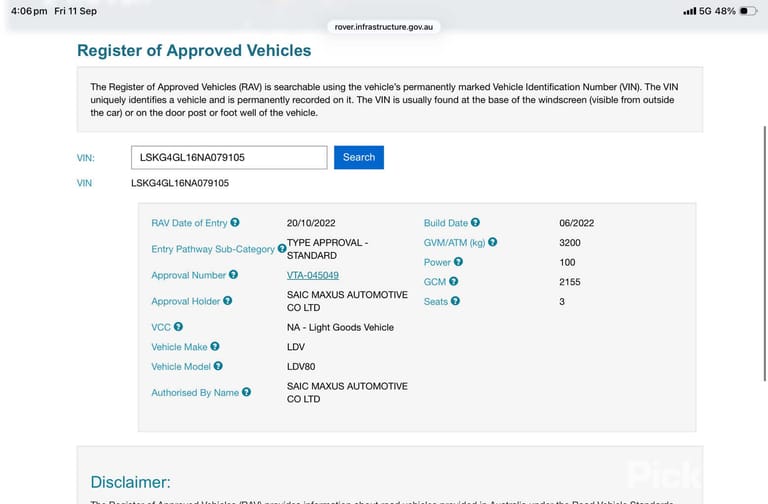The width and height of the screenshot is (768, 504).
Task: Tap the rover.infrastructure.gov.au address pill
Action: 384,27
